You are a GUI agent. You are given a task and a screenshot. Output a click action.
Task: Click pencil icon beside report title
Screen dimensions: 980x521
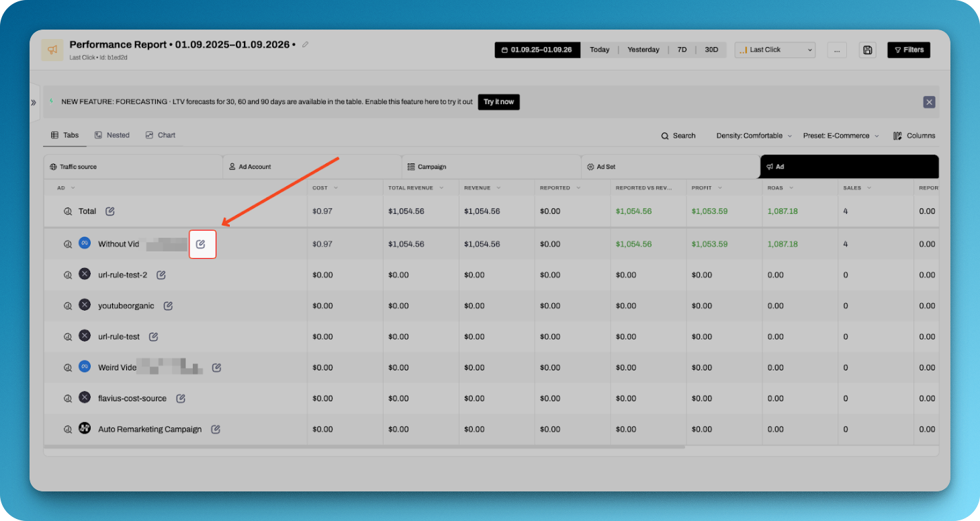306,44
